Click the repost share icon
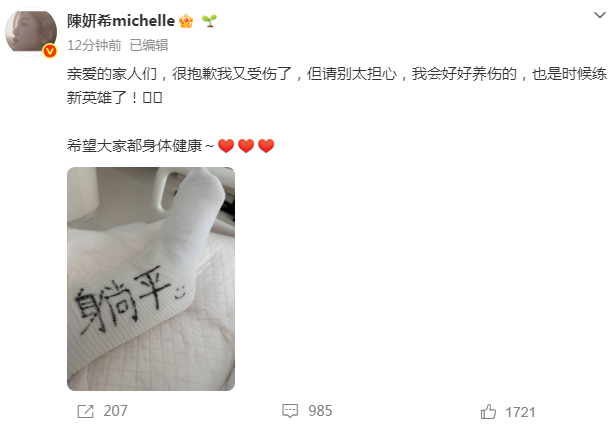Image resolution: width=616 pixels, height=429 pixels. [x=85, y=411]
